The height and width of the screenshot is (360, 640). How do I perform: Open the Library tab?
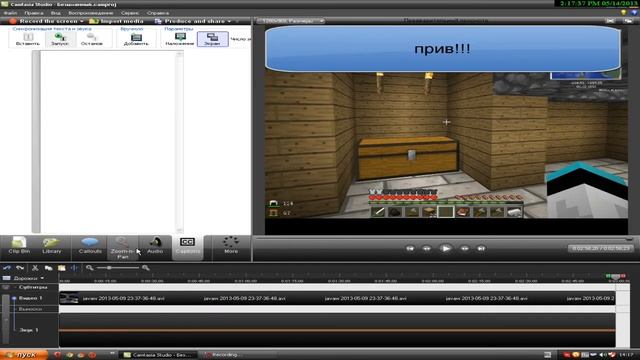coord(51,246)
